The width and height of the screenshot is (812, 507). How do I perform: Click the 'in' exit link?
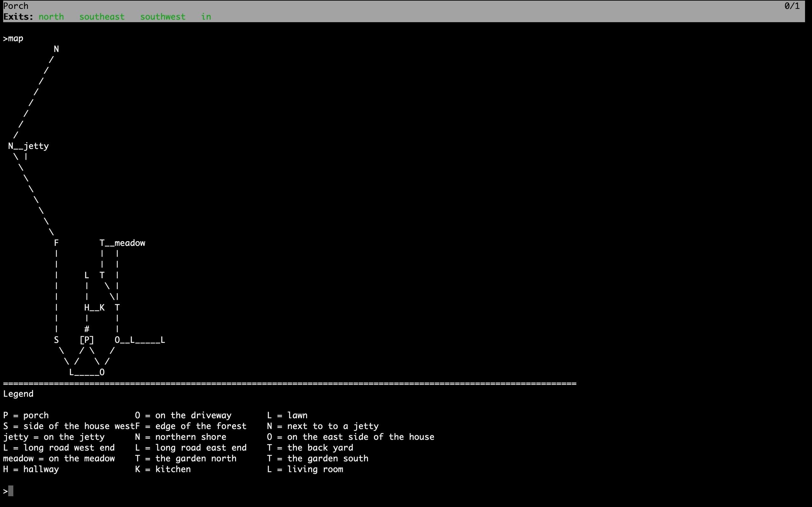tap(206, 17)
